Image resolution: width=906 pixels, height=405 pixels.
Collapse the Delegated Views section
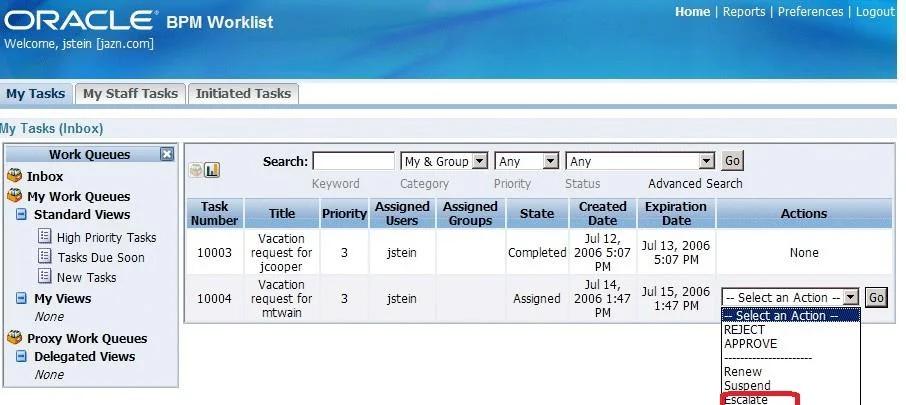pyautogui.click(x=21, y=356)
